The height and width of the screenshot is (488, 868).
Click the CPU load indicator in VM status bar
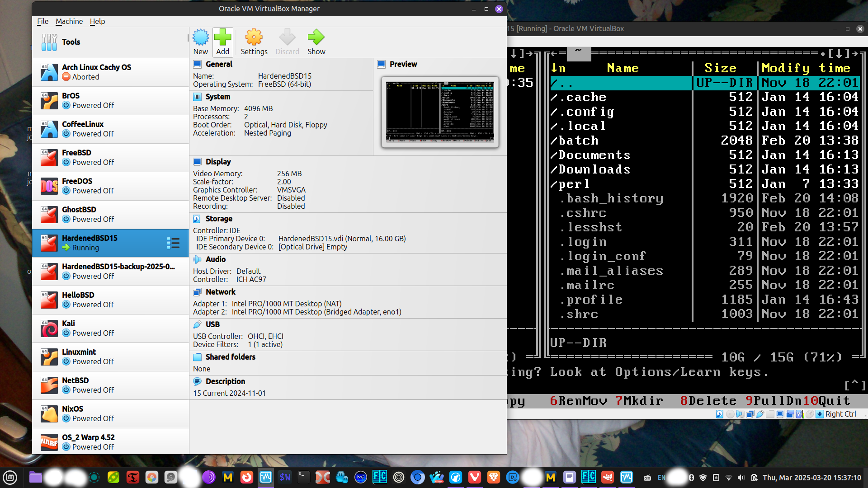(x=799, y=414)
